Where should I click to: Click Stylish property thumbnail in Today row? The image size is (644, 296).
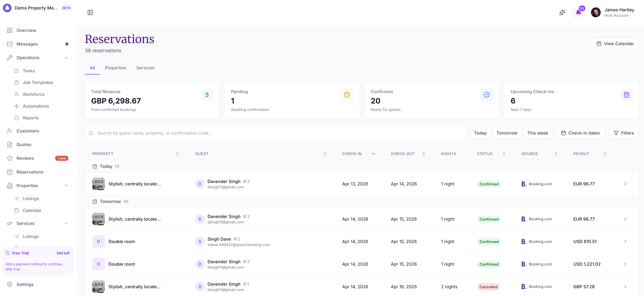point(99,184)
